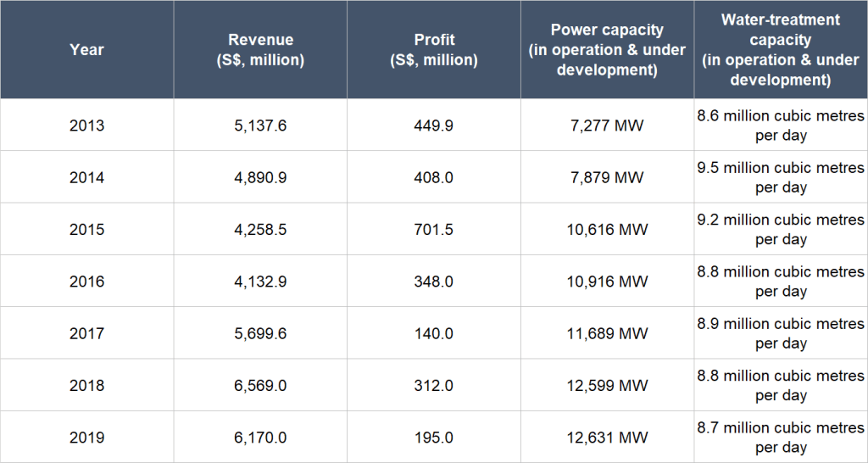Click revenue value 6,569.0

(x=260, y=386)
